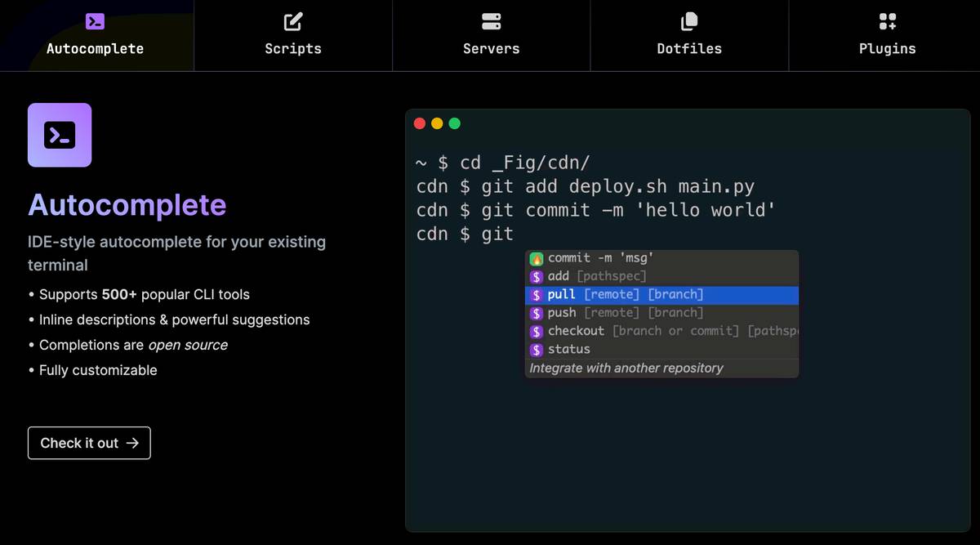This screenshot has height=545, width=980.
Task: Click the Check it out button
Action: 88,443
